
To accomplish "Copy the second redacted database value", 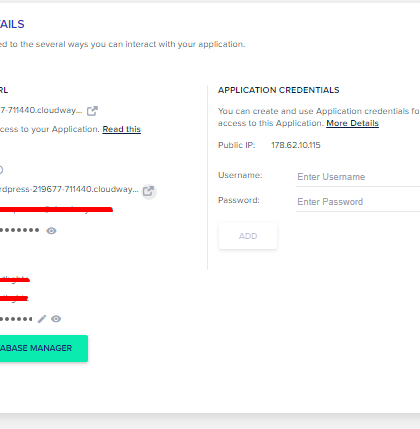I will 14,298.
